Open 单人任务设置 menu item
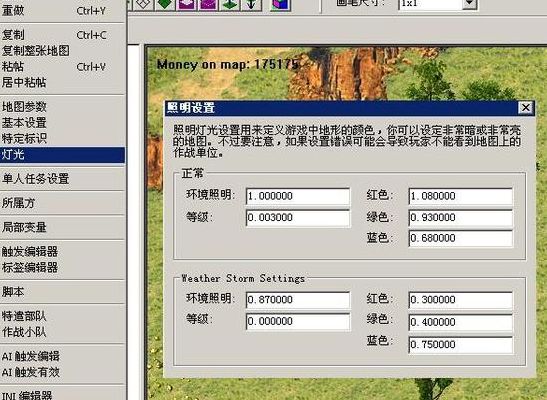Image resolution: width=547 pixels, height=400 pixels. tap(62, 179)
